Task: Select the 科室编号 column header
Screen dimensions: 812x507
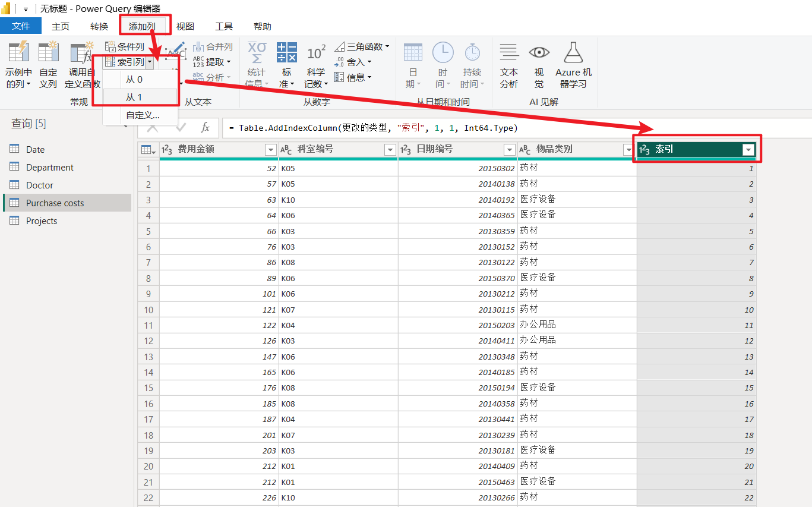Action: (x=338, y=150)
